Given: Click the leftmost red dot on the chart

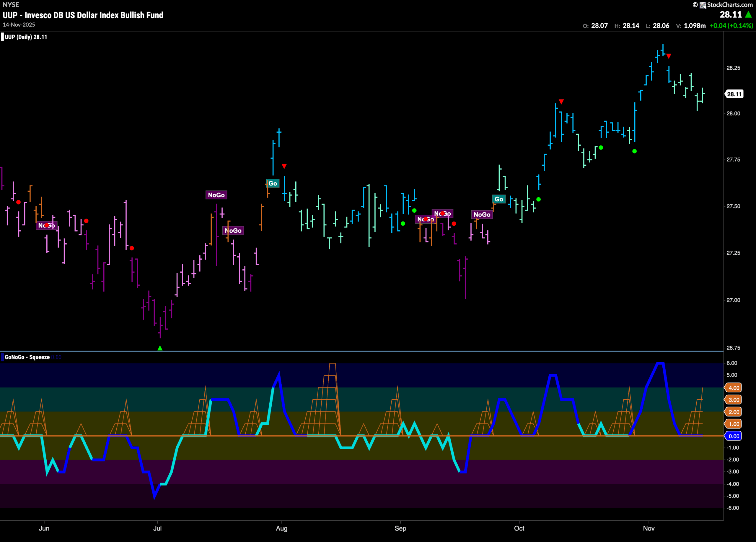Looking at the screenshot, I should pyautogui.click(x=18, y=202).
